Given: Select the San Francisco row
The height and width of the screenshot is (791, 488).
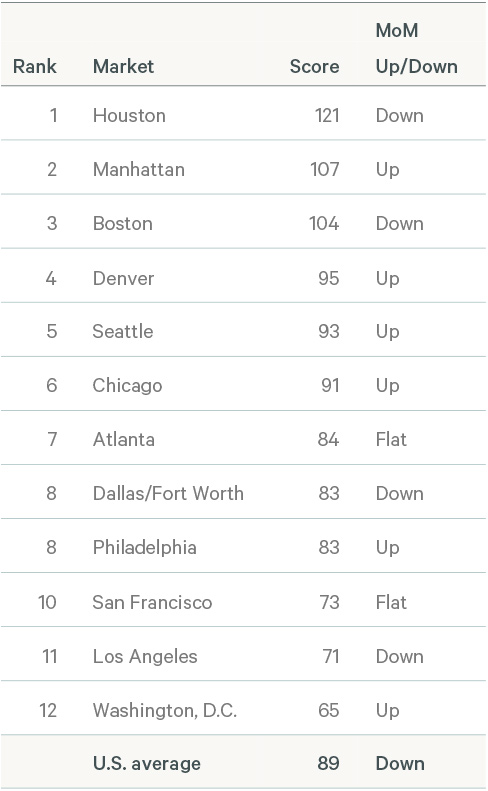Looking at the screenshot, I should pos(243,600).
